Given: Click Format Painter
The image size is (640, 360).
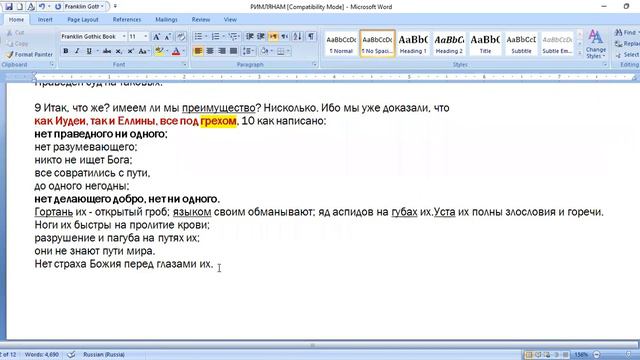Looking at the screenshot, I should [30, 54].
